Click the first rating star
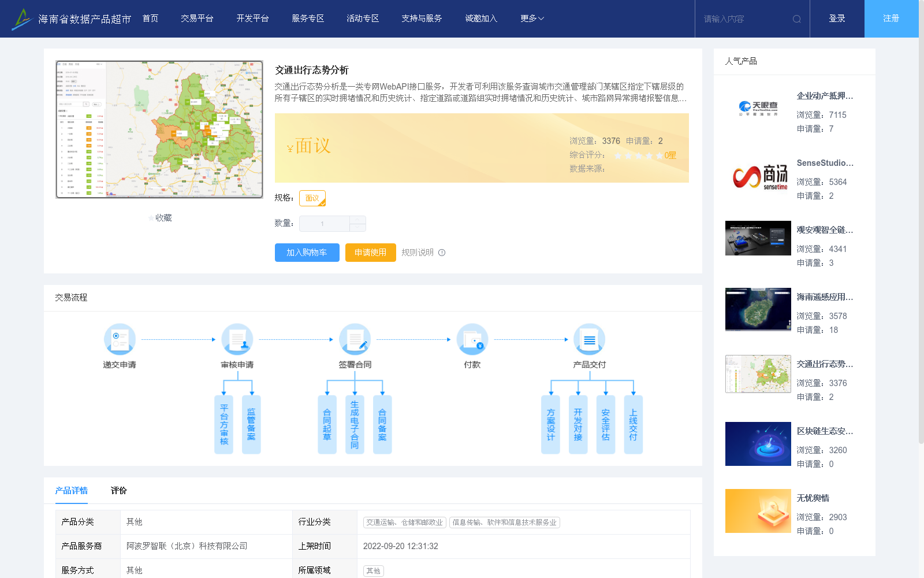Screen dimensions: 924x578 tap(618, 155)
